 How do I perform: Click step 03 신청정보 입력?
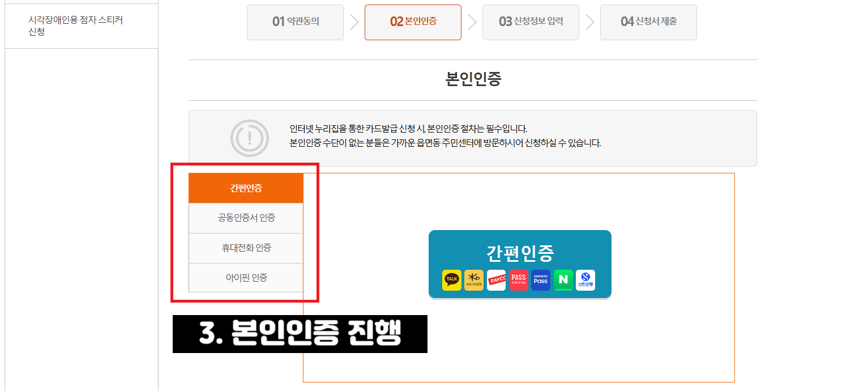pos(531,22)
